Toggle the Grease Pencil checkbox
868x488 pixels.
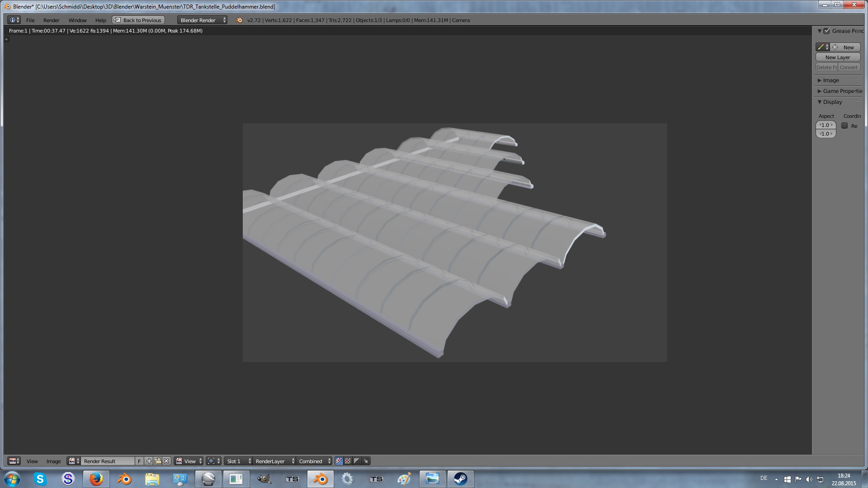826,31
